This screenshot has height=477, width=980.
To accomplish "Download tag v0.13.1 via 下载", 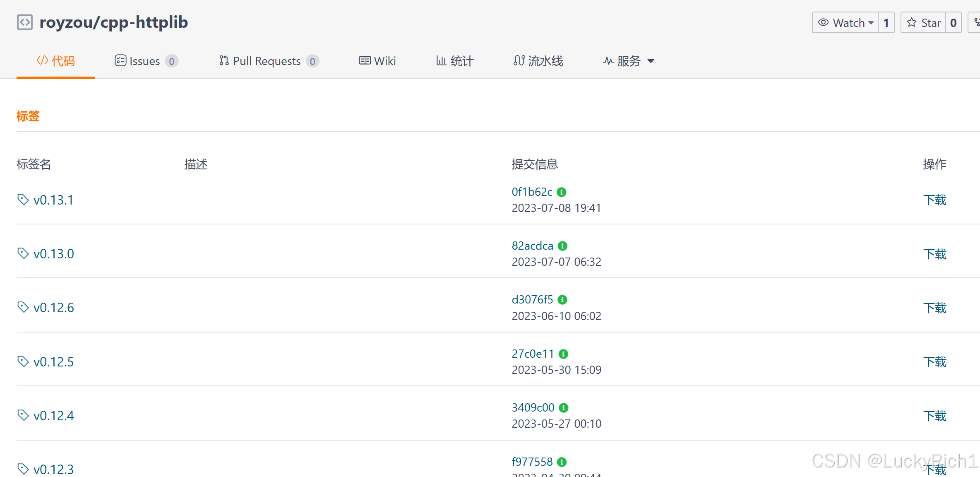I will [x=935, y=200].
